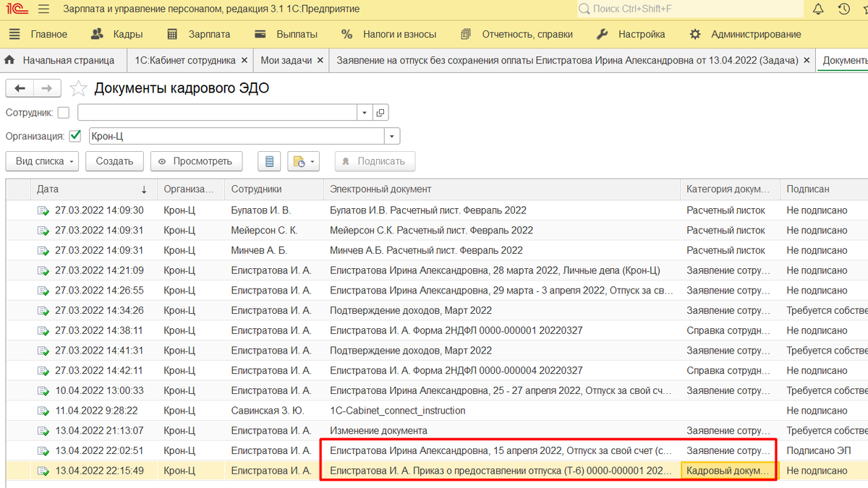
Task: Click the Кадровый документ category cell
Action: pos(730,471)
